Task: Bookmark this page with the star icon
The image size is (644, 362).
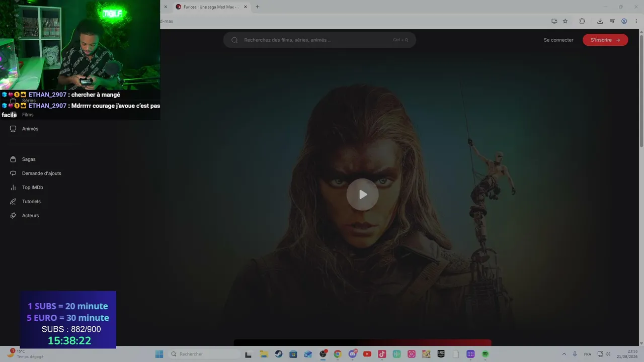Action: click(x=565, y=21)
